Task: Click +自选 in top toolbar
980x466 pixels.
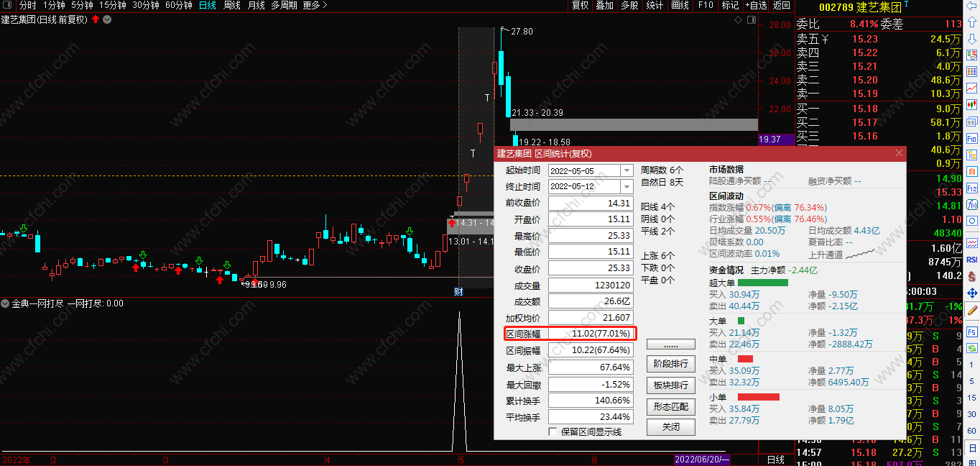Action: coord(756,5)
